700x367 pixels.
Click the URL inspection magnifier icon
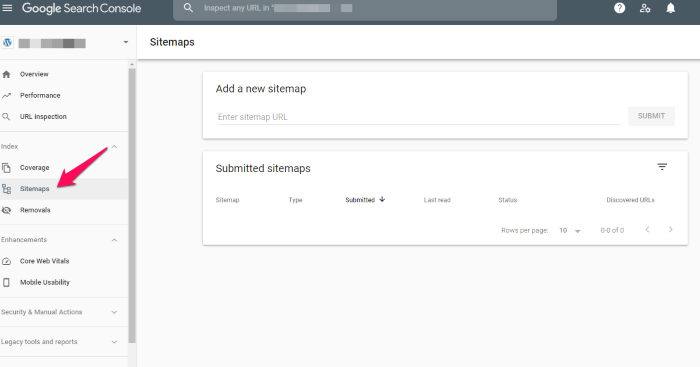(x=6, y=117)
